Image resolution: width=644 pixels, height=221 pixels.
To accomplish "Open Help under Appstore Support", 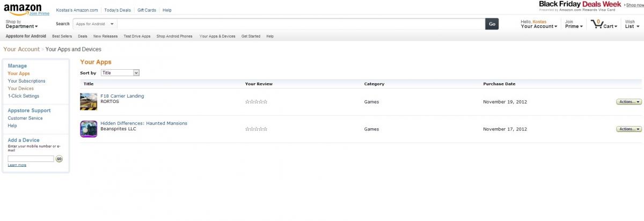I will (x=12, y=126).
